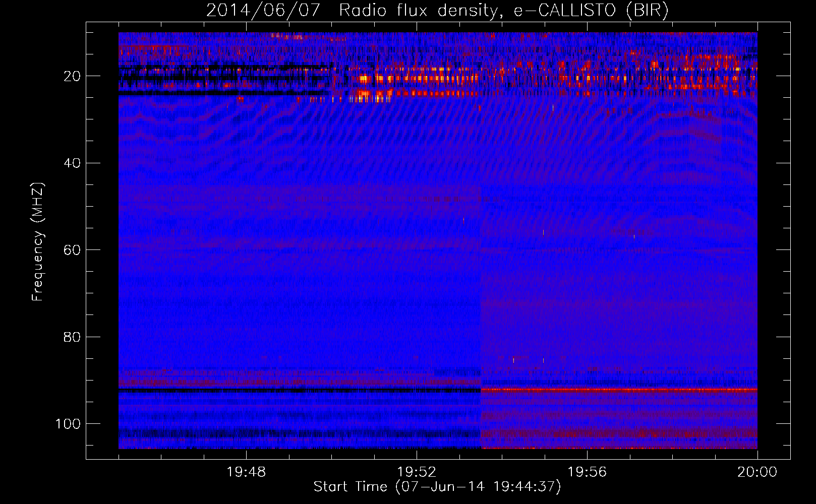The height and width of the screenshot is (504, 816).
Task: Click the 19:56 time axis label
Action: [x=587, y=472]
